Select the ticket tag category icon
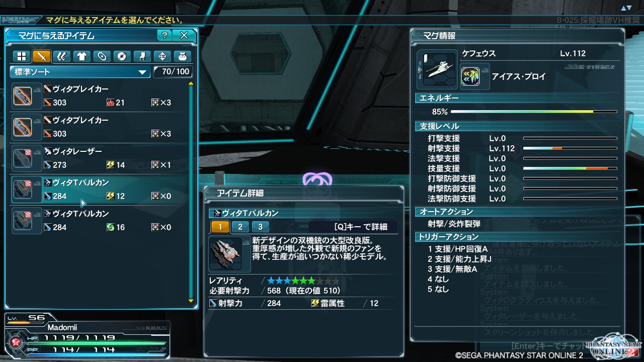The image size is (644, 362). pos(102,56)
